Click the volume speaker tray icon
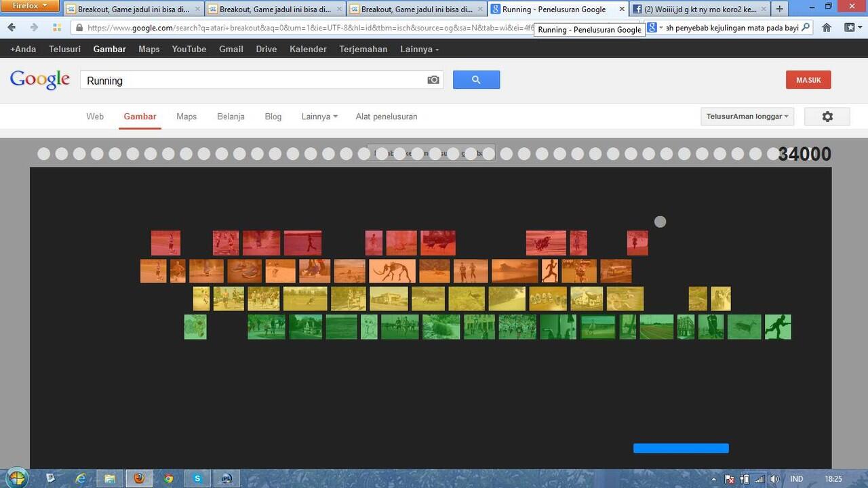Image resolution: width=868 pixels, height=488 pixels. point(775,479)
